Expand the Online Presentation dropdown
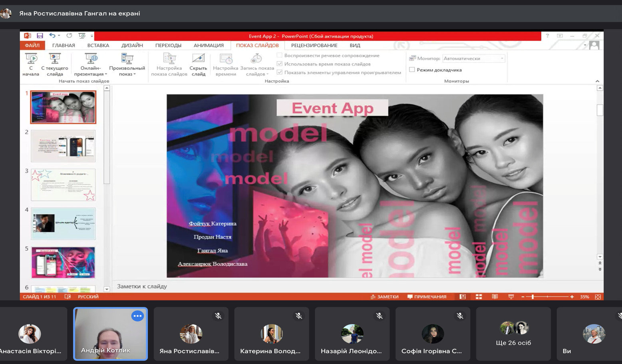622x364 pixels. click(x=91, y=71)
